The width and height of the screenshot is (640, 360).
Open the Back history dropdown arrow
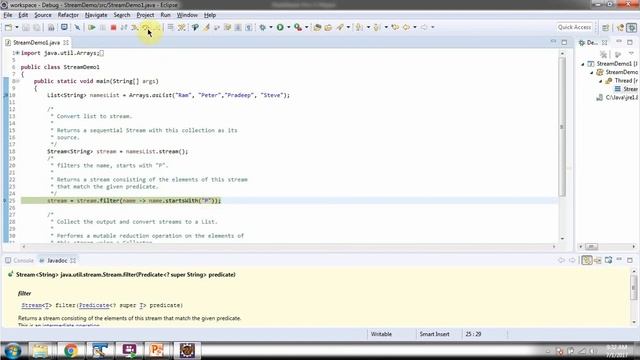point(415,27)
